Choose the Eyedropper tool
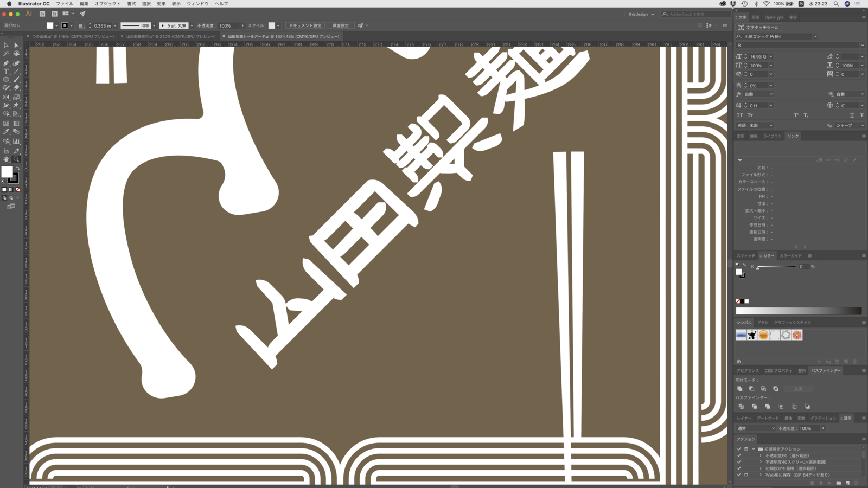 (x=6, y=132)
